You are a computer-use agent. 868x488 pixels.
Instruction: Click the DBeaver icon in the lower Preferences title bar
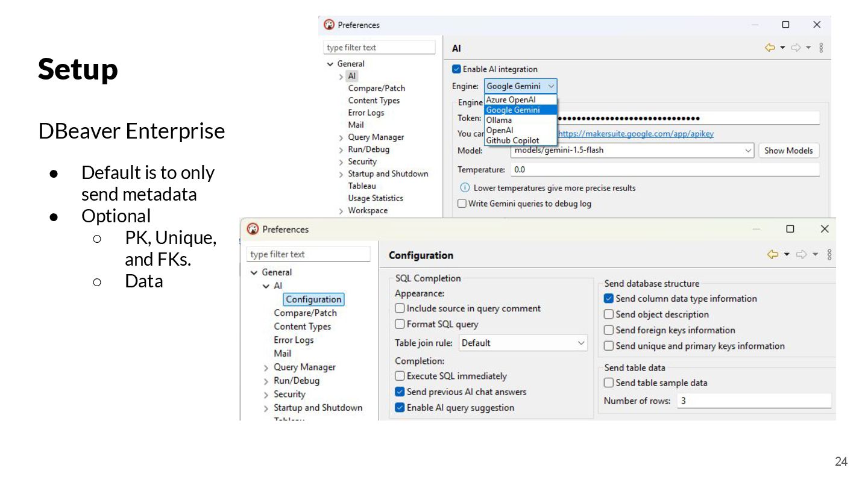(253, 229)
